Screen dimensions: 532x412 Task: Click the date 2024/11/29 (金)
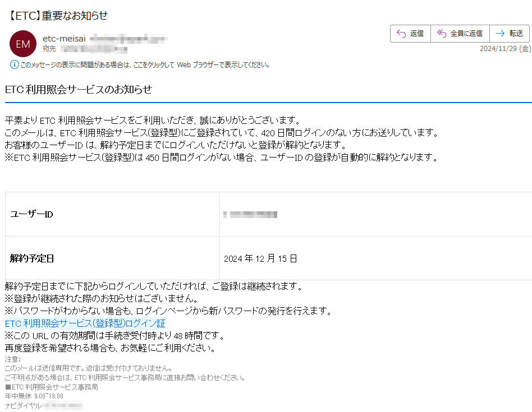pyautogui.click(x=505, y=48)
